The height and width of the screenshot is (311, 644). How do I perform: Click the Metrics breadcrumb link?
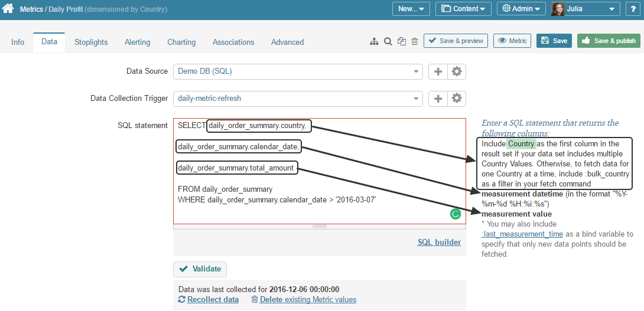(31, 9)
